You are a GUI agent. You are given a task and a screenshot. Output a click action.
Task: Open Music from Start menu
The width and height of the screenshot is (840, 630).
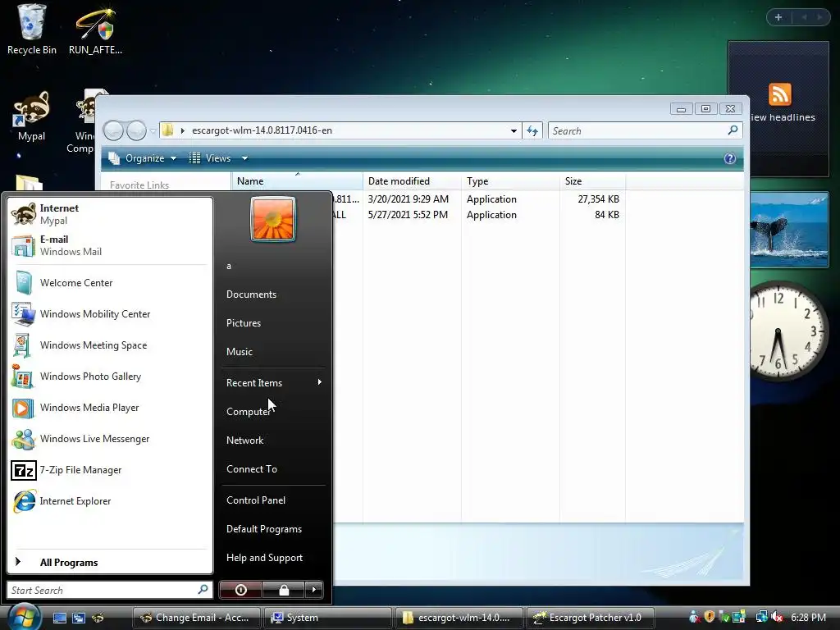coord(273,351)
